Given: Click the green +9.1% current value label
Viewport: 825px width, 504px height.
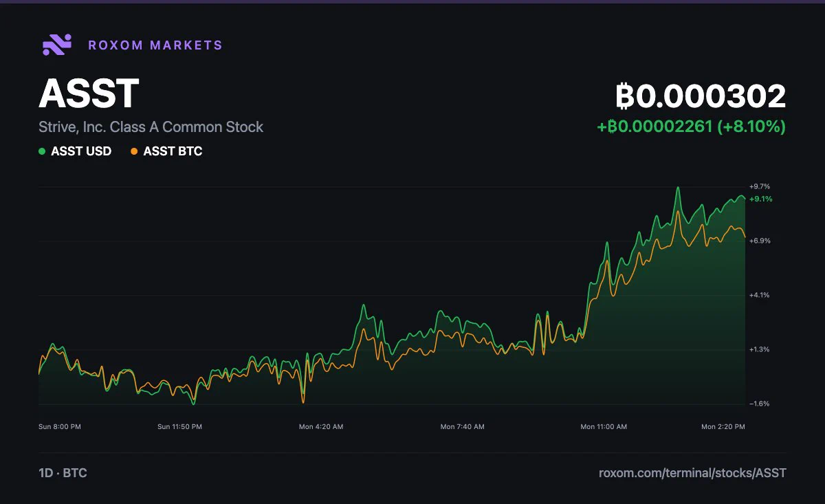Looking at the screenshot, I should click(x=761, y=199).
